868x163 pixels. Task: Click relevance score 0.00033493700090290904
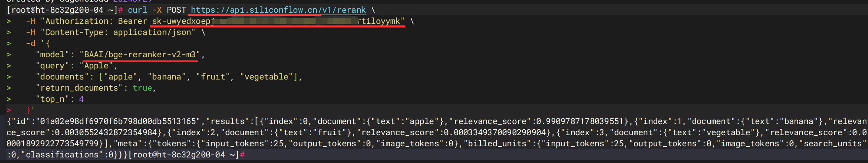tap(495, 132)
